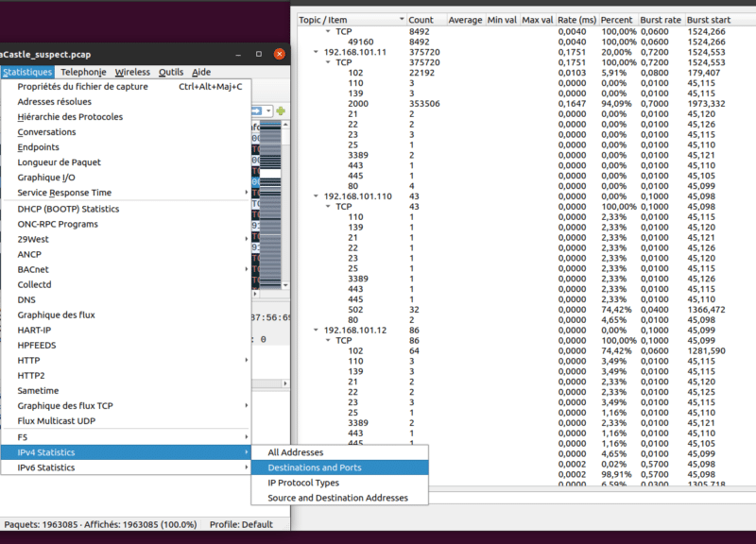Expand the Service Response Time submenu

click(x=64, y=193)
